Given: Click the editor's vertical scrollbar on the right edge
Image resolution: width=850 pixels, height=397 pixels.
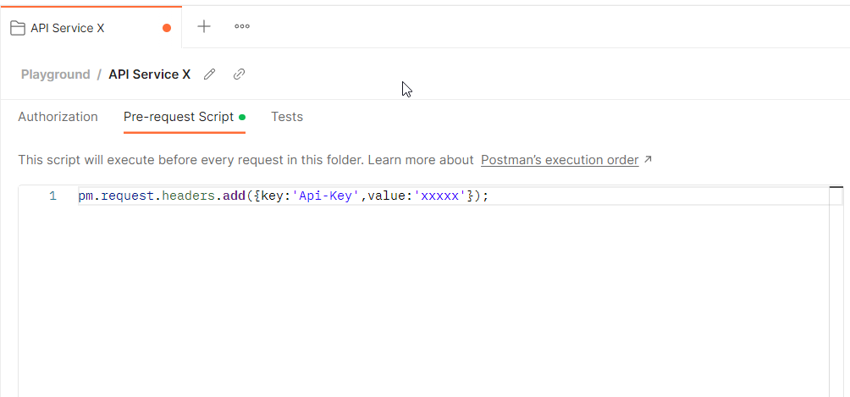Looking at the screenshot, I should click(836, 293).
